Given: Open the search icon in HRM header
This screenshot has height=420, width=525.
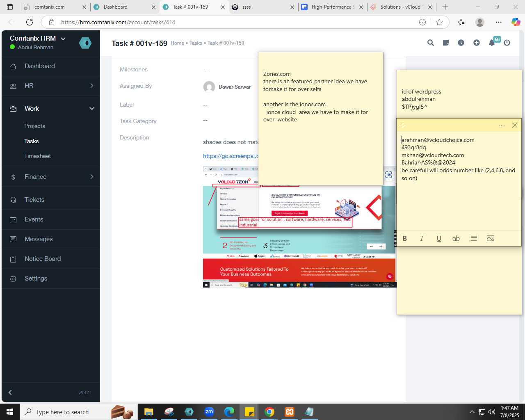Looking at the screenshot, I should coord(431,43).
